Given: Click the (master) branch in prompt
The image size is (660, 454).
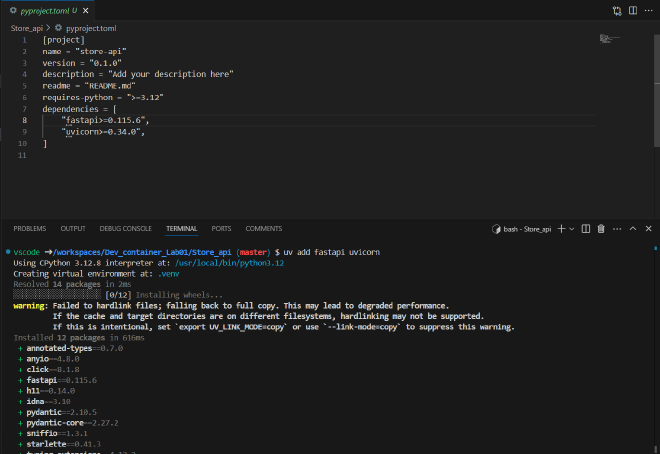Looking at the screenshot, I should click(x=253, y=252).
